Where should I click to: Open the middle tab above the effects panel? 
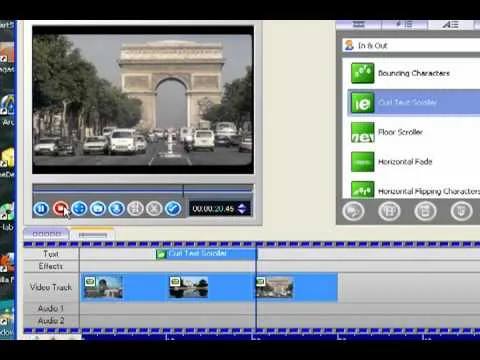(404, 25)
